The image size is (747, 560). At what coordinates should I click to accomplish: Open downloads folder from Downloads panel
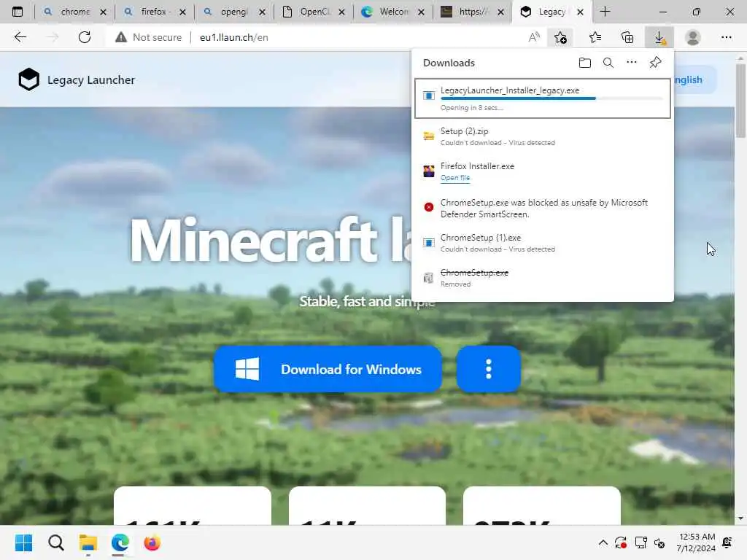click(584, 63)
